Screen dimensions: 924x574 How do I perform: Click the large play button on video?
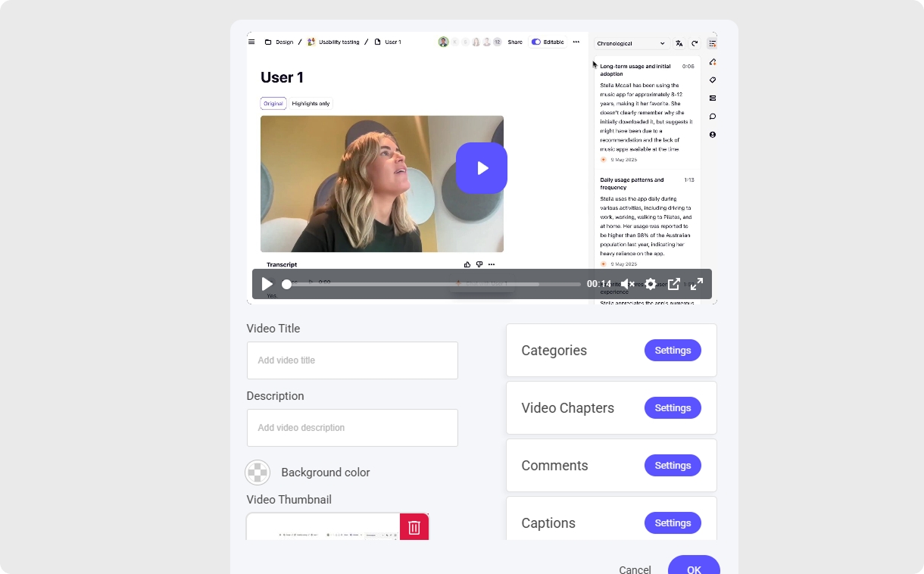point(481,168)
